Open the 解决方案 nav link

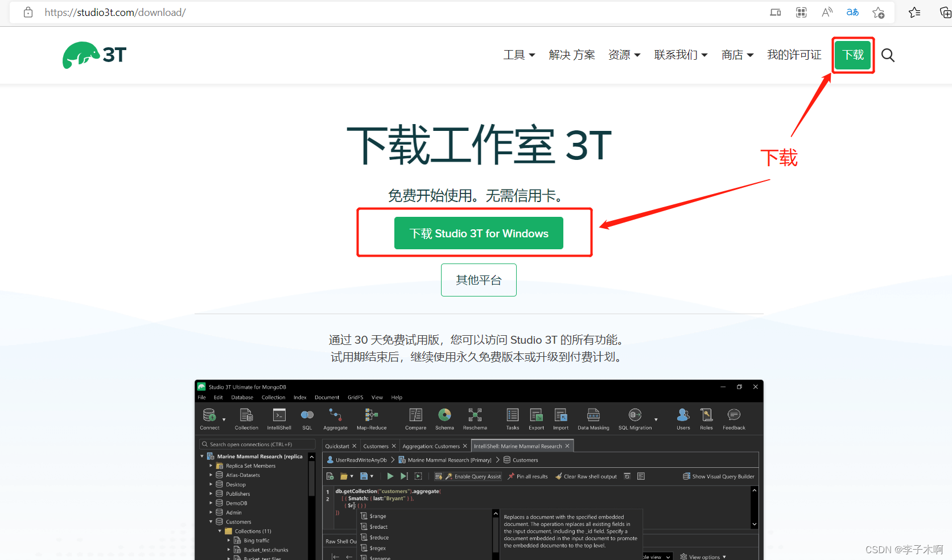572,55
